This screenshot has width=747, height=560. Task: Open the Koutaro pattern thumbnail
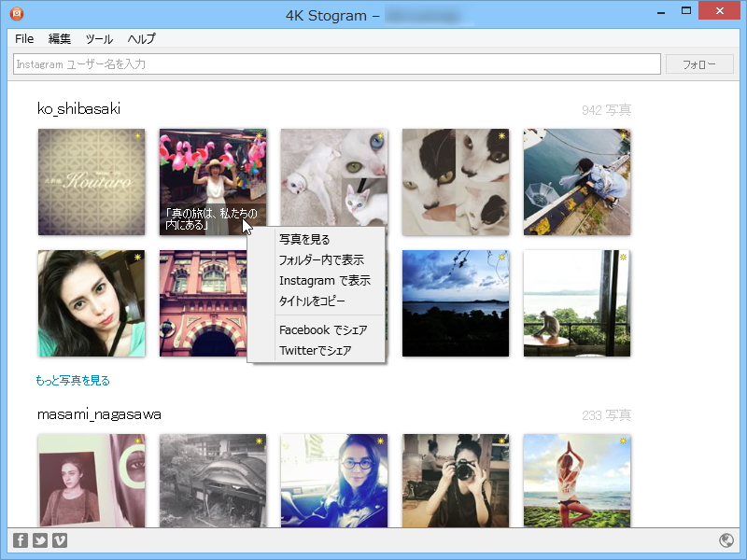(x=92, y=182)
